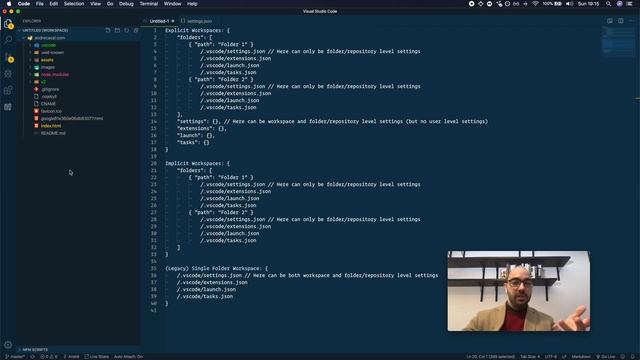Open the Apple menu
Viewport: 640px width, 360px height.
coord(9,4)
